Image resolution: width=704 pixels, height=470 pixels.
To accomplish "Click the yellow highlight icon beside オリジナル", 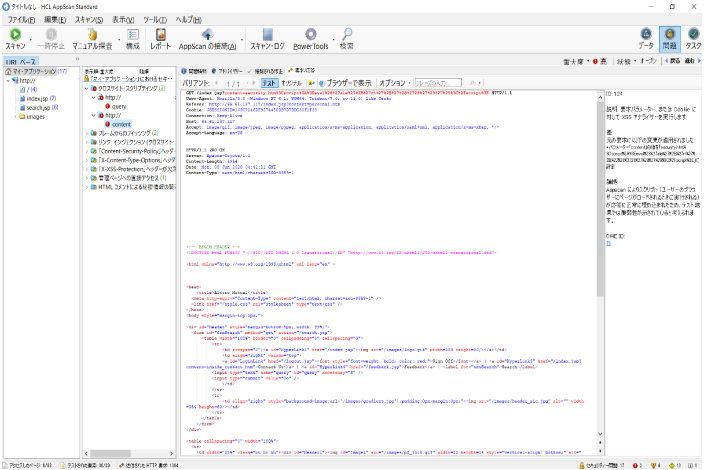I will point(311,83).
